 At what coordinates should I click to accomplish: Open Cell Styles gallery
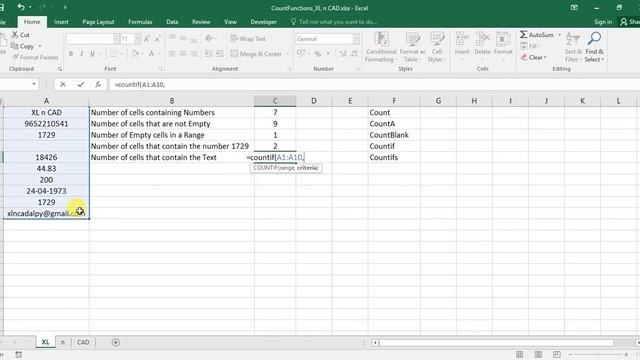tap(437, 47)
